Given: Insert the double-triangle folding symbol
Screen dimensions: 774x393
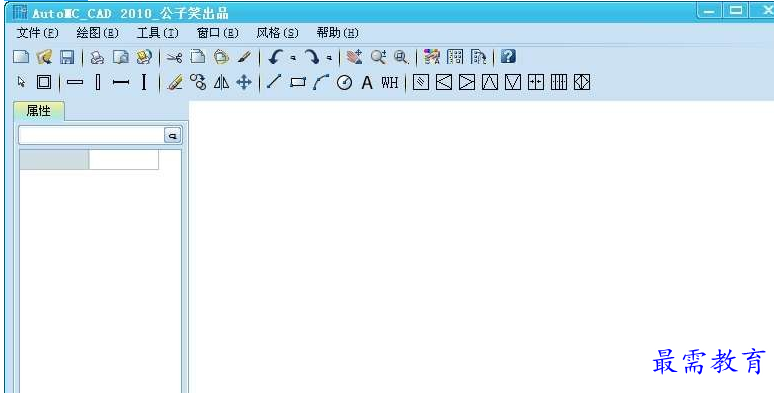Looking at the screenshot, I should [x=582, y=82].
